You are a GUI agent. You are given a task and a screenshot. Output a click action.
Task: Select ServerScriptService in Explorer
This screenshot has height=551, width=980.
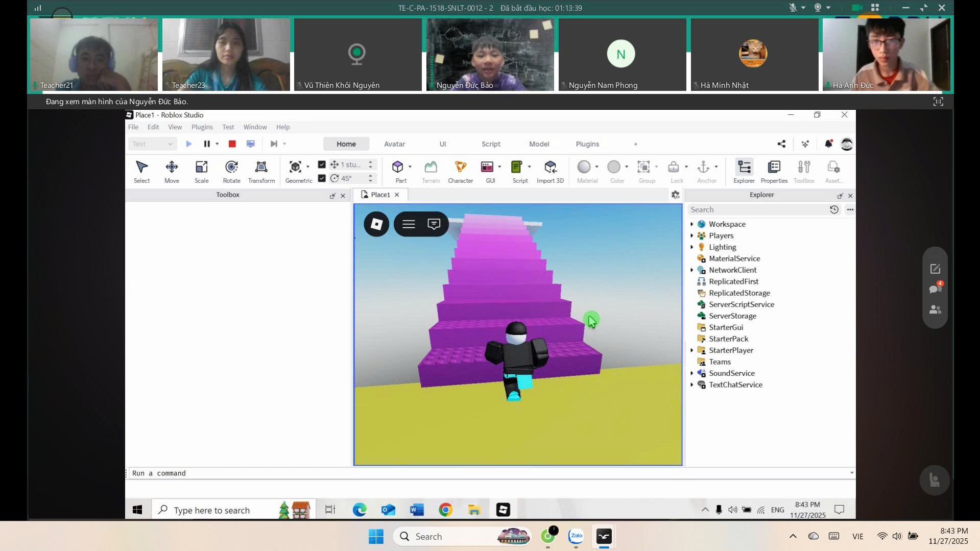coord(741,304)
